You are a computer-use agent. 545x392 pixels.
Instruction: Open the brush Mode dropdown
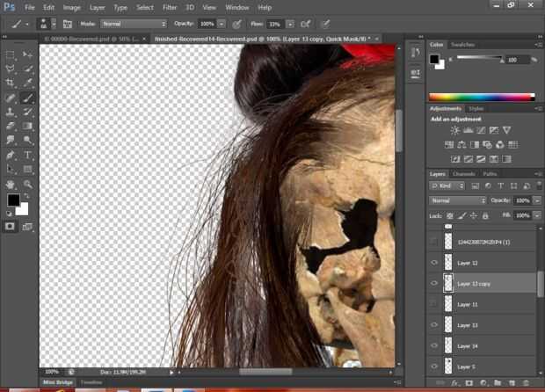(134, 24)
